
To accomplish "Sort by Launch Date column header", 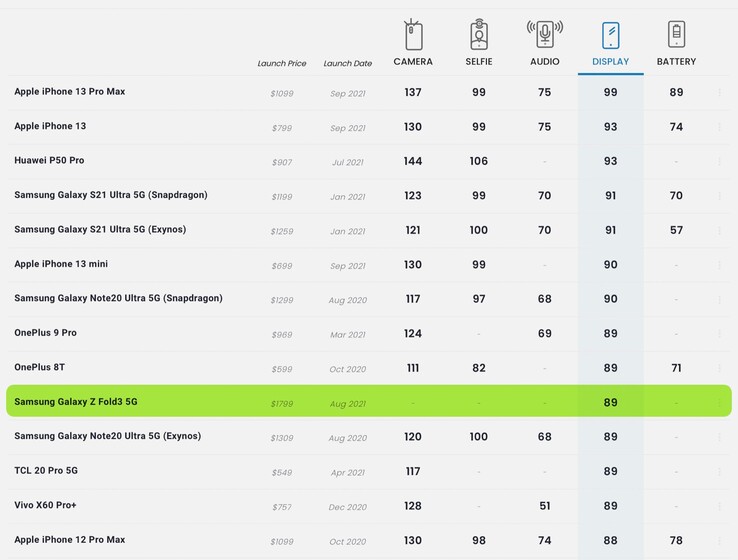I will 347,64.
